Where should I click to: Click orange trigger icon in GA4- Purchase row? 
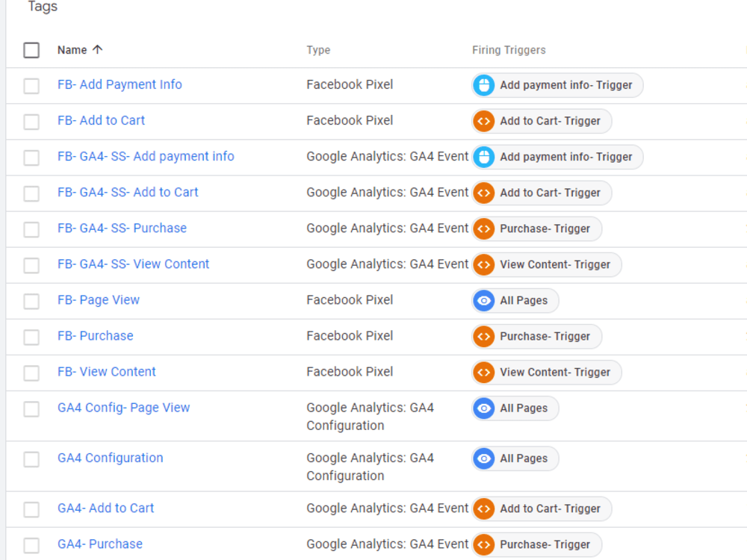point(483,544)
